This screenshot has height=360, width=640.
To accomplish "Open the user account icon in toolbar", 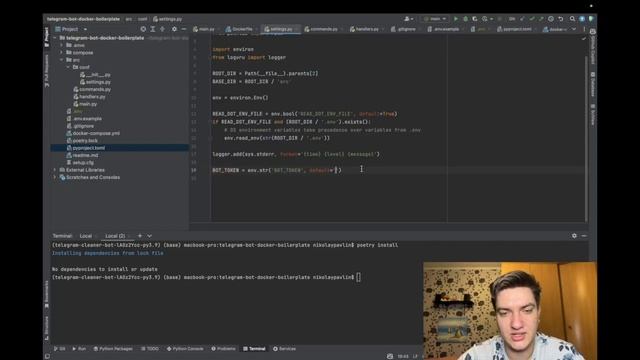I will 408,19.
